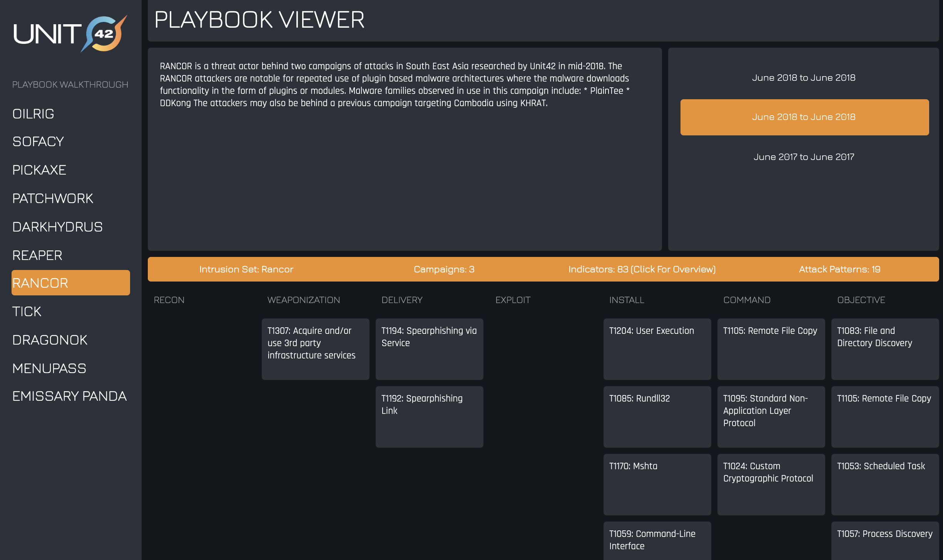Select the SOFACY playbook
The image size is (943, 560).
[38, 142]
